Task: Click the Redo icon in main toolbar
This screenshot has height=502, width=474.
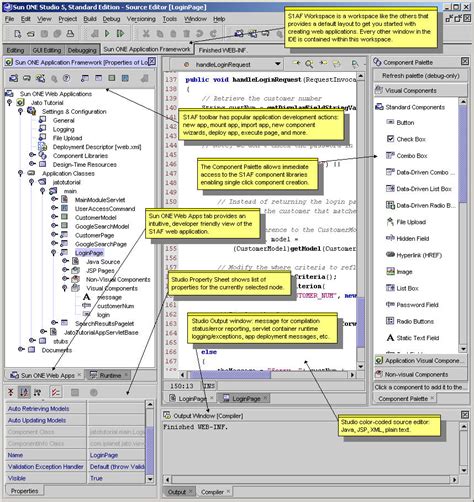Action: coord(213,33)
